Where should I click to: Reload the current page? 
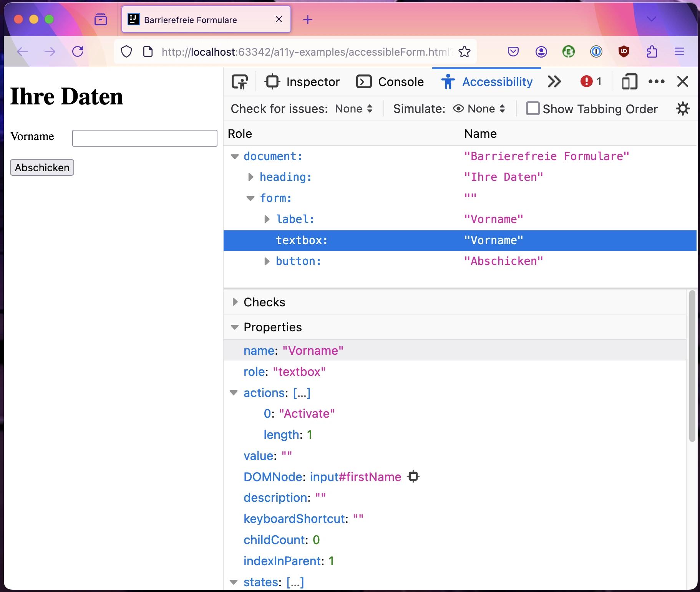78,51
